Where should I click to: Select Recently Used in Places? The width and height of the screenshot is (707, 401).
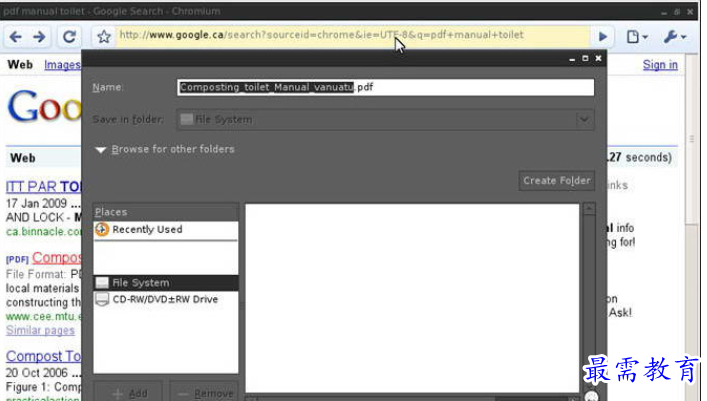coord(165,230)
